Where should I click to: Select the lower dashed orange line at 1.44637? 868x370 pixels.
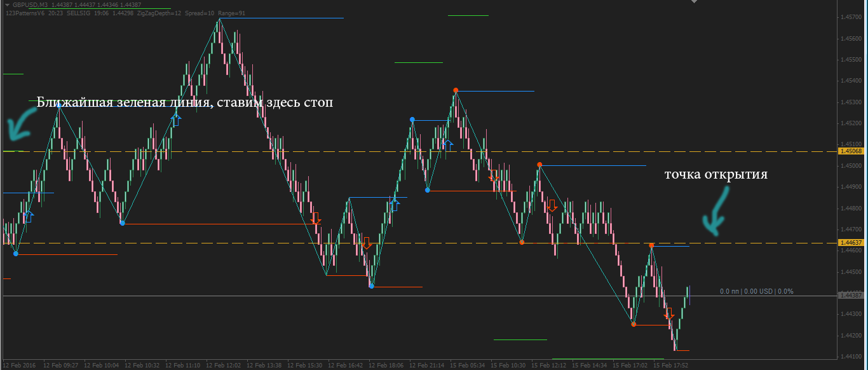click(419, 243)
